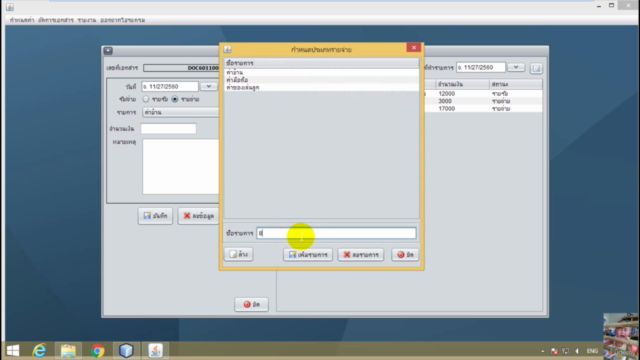Image resolution: width=640 pixels, height=360 pixels.
Task: Click the Java application icon in the taskbar
Action: [155, 351]
